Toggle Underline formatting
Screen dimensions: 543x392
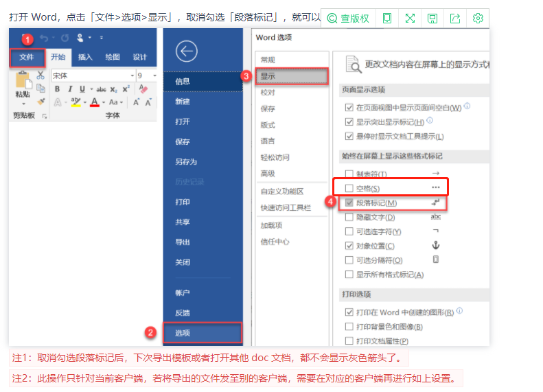[x=82, y=89]
